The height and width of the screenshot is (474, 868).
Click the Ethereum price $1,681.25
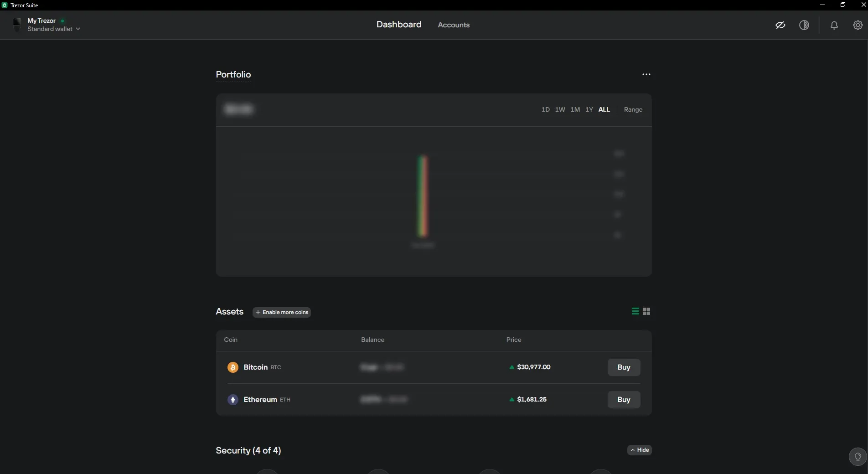[532, 399]
